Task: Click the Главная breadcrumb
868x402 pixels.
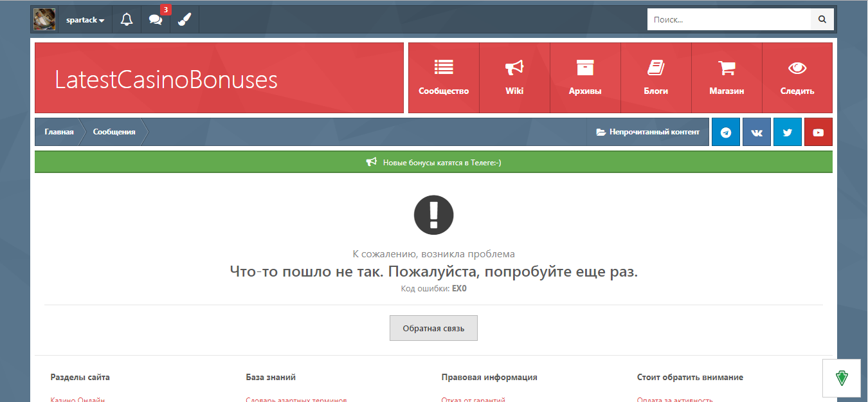Action: click(59, 132)
